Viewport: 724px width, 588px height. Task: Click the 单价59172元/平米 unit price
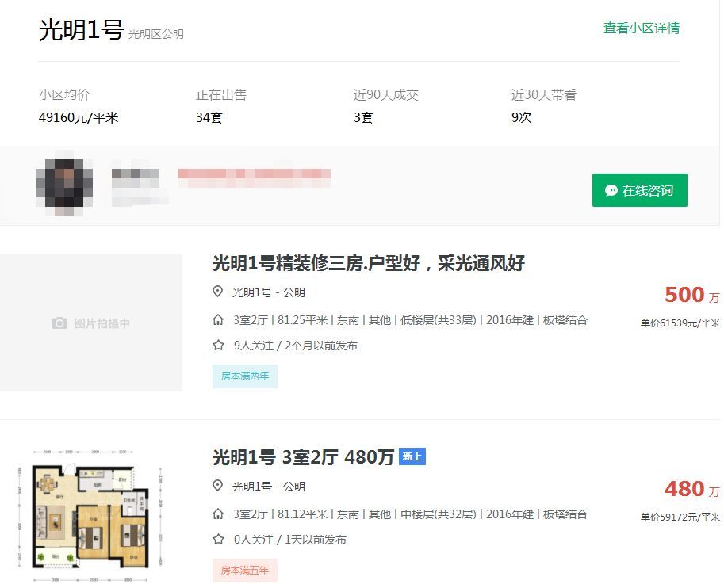pos(680,517)
